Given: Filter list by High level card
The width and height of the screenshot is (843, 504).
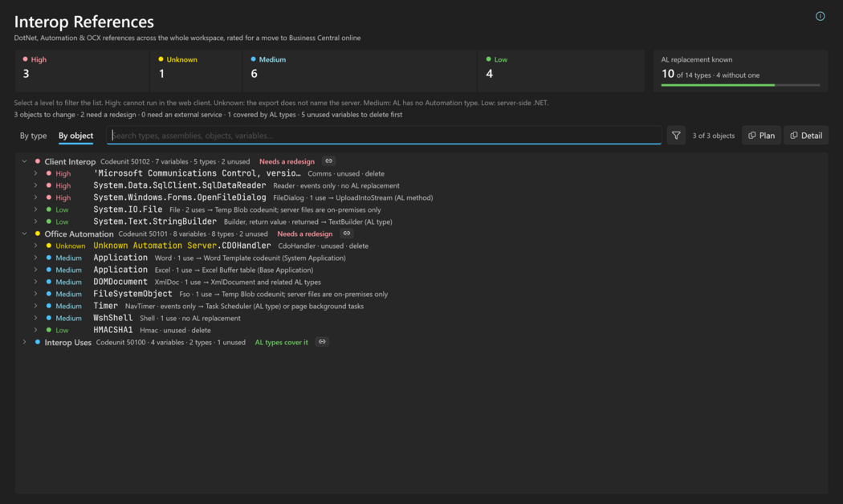Looking at the screenshot, I should (82, 71).
